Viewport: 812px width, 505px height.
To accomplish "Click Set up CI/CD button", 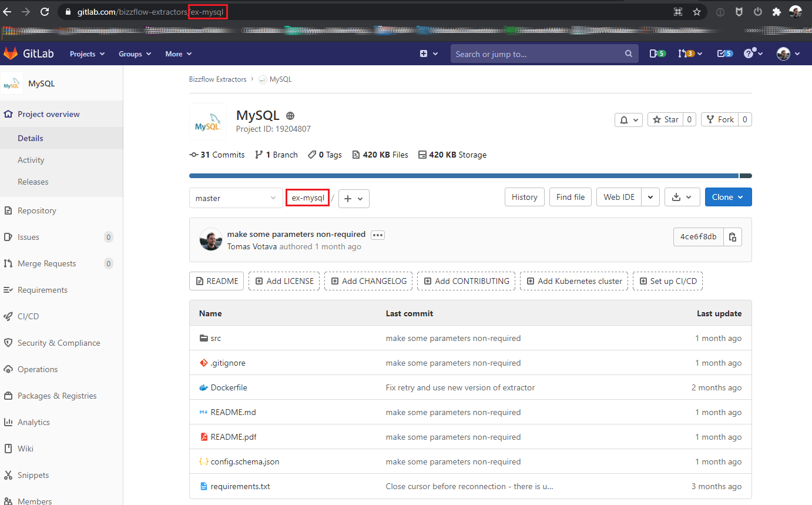I will coord(668,281).
